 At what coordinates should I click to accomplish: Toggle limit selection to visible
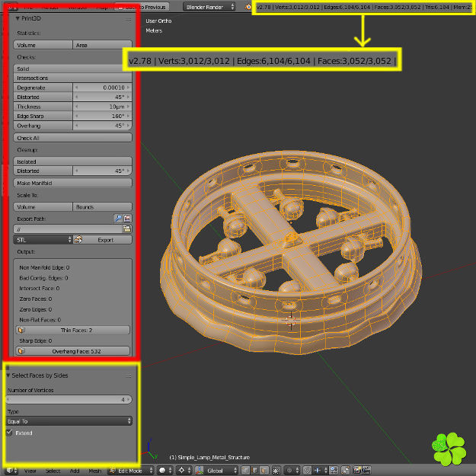click(x=276, y=470)
